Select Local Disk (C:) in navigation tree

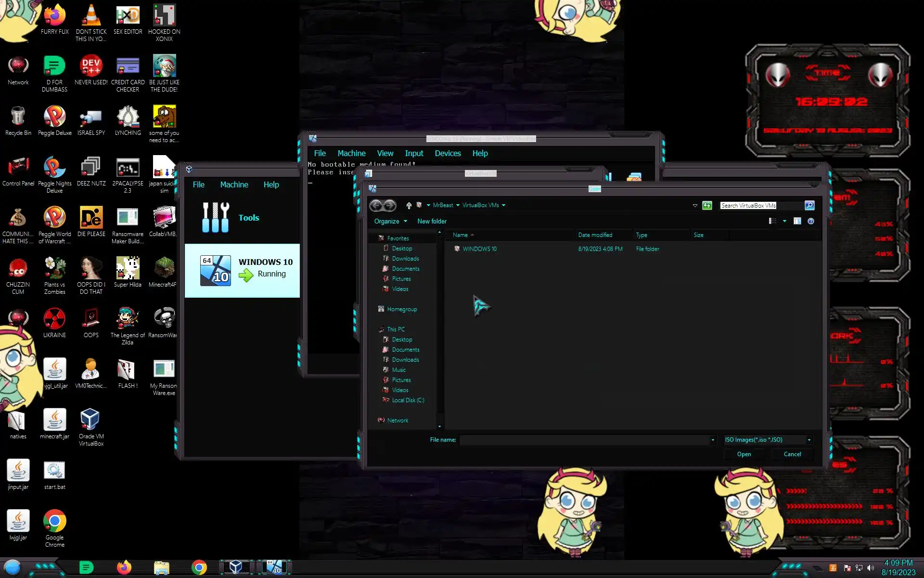[x=408, y=400]
